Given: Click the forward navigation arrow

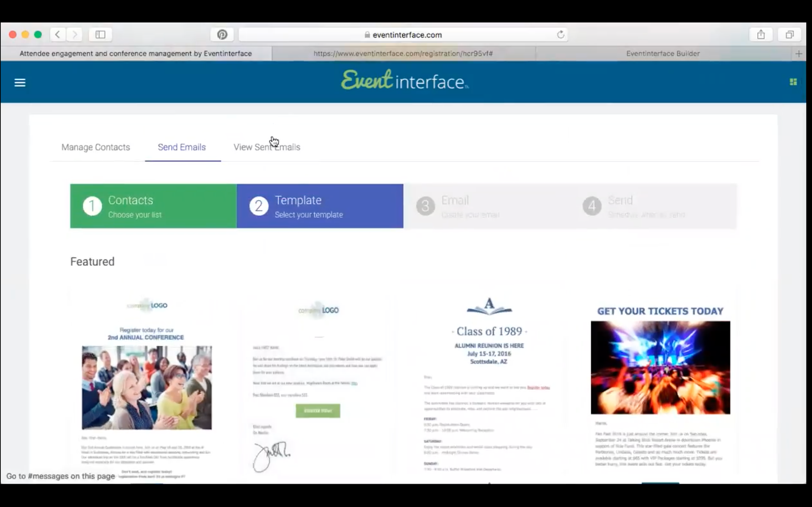Looking at the screenshot, I should click(x=74, y=34).
